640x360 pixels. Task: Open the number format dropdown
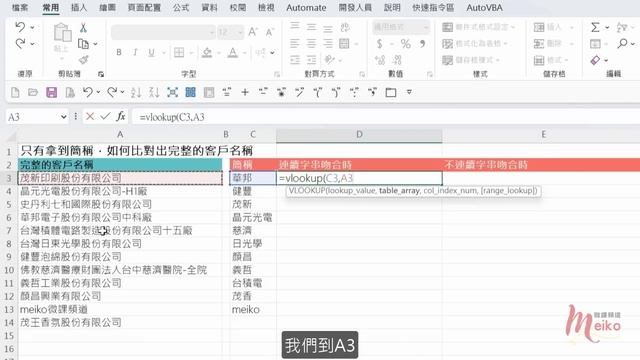(426, 27)
